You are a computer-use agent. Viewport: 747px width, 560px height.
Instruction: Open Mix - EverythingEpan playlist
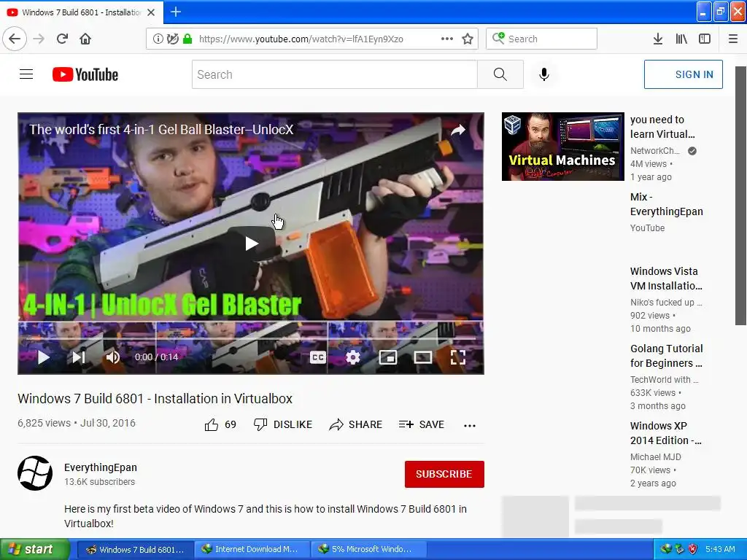[x=666, y=204]
